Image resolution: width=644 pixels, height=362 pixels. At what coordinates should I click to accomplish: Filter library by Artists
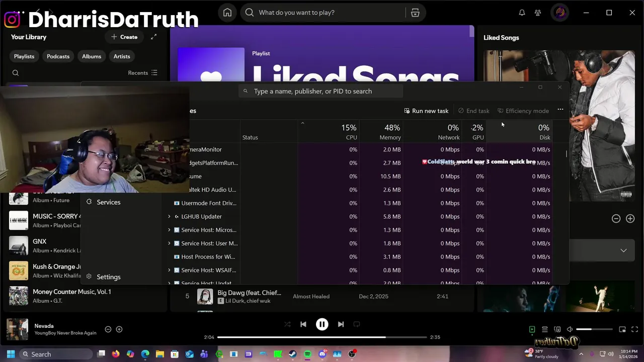pyautogui.click(x=122, y=56)
